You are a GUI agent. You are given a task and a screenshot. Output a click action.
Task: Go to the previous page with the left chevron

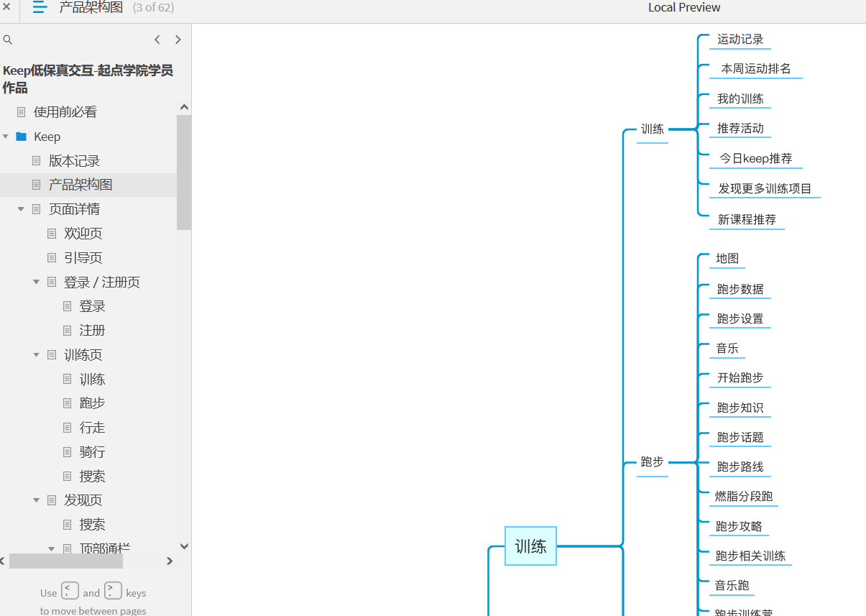click(157, 40)
